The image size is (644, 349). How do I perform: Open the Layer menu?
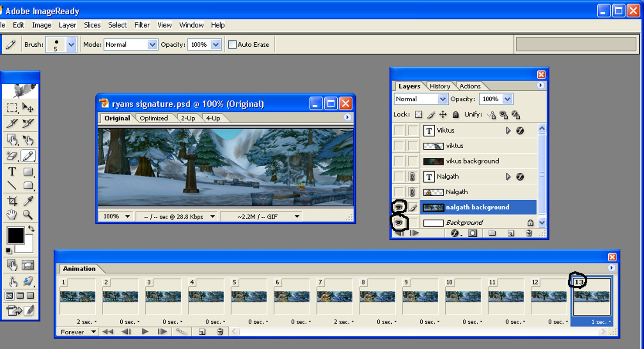pyautogui.click(x=68, y=25)
